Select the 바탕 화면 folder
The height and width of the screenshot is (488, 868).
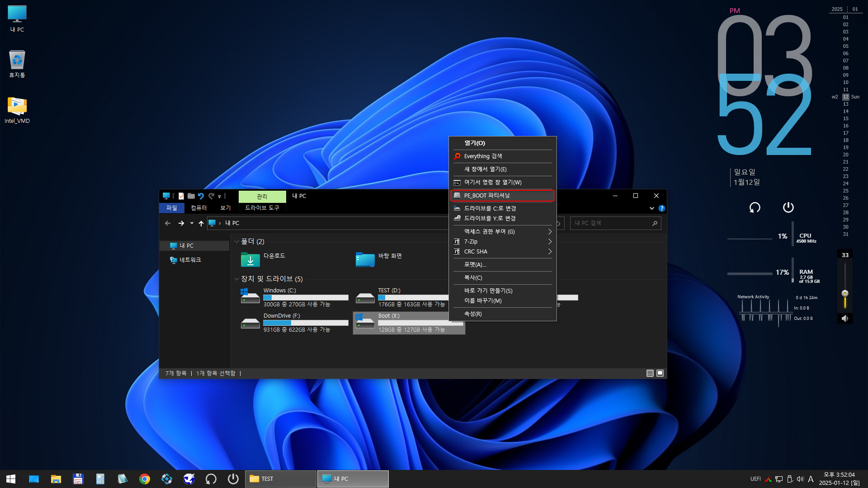[x=380, y=259]
